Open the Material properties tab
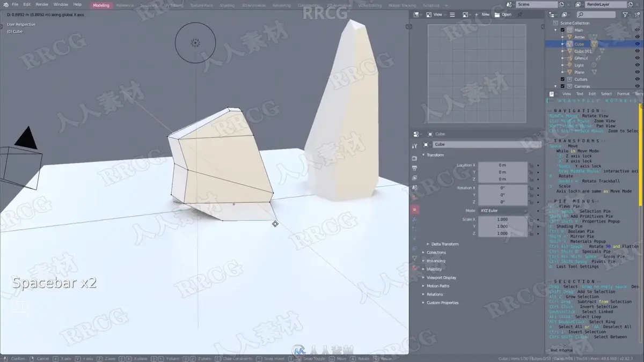The image size is (644, 362). pyautogui.click(x=414, y=268)
